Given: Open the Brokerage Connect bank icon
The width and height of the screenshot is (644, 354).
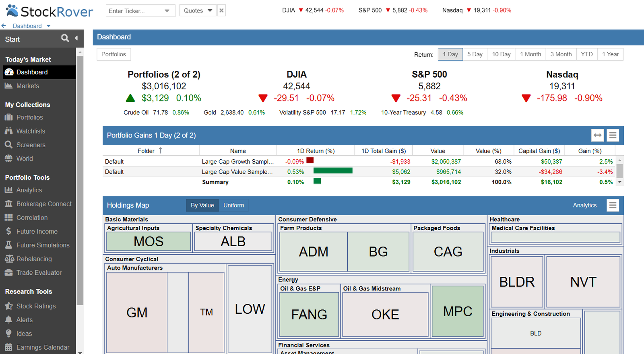Looking at the screenshot, I should pyautogui.click(x=8, y=204).
